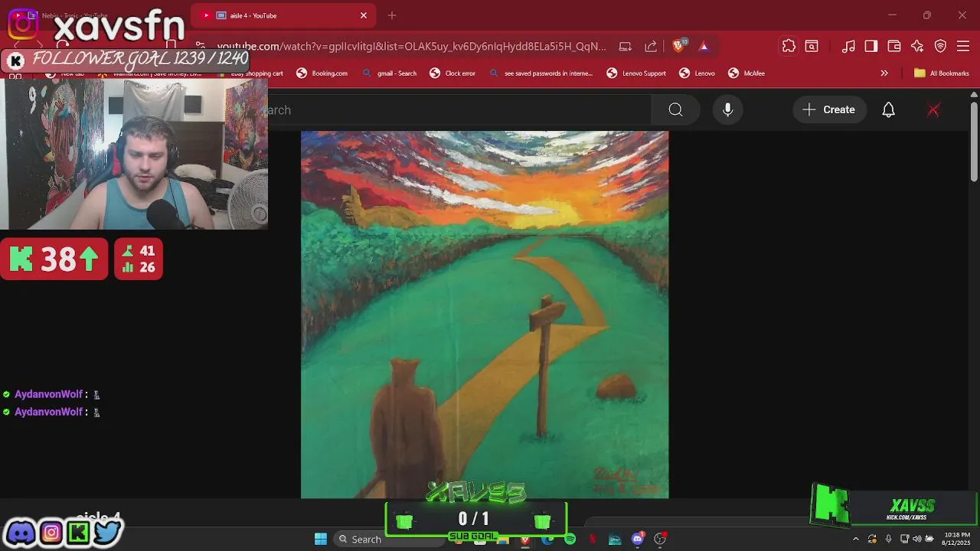Open the volume control in the tray

pyautogui.click(x=916, y=539)
